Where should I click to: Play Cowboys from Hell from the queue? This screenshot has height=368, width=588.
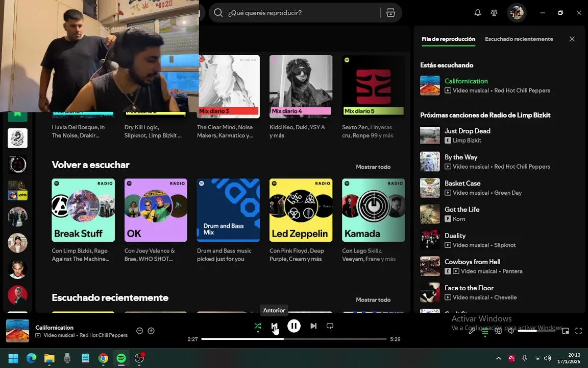tap(499, 266)
